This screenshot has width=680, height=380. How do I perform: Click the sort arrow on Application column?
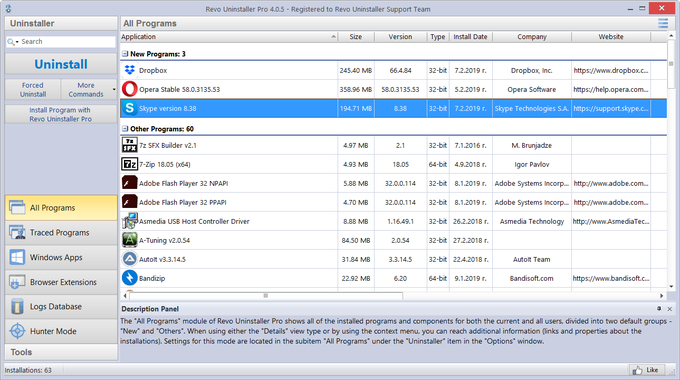[x=333, y=37]
